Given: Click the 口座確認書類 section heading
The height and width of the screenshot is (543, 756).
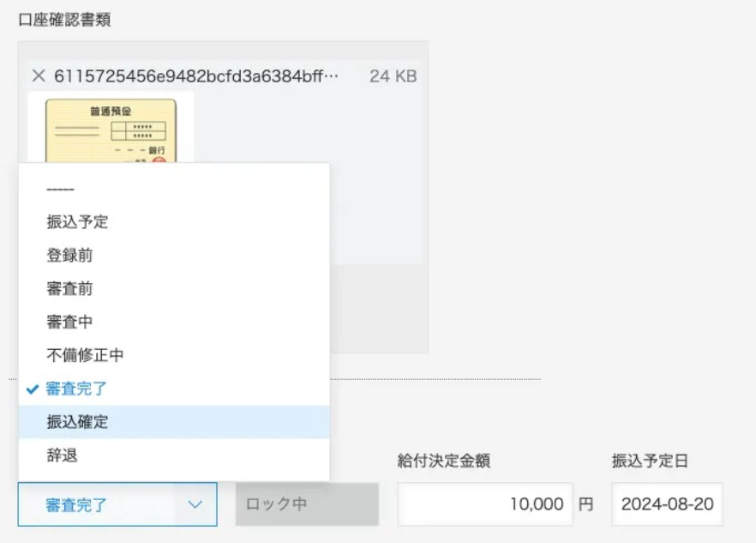Looking at the screenshot, I should tap(64, 21).
